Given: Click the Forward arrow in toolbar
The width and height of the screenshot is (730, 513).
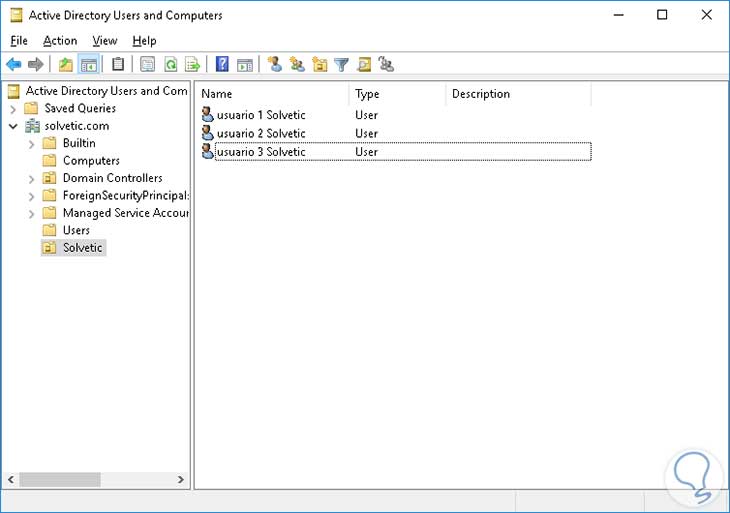Looking at the screenshot, I should pyautogui.click(x=36, y=64).
